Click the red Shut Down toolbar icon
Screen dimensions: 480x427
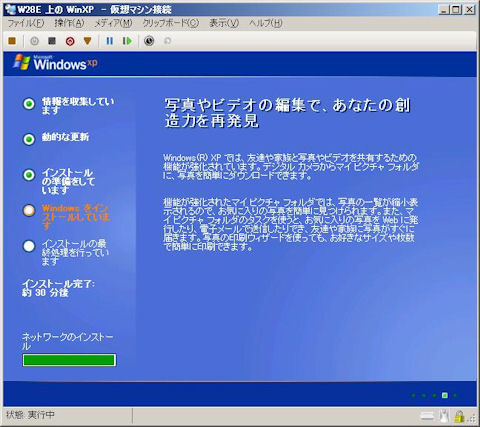70,41
